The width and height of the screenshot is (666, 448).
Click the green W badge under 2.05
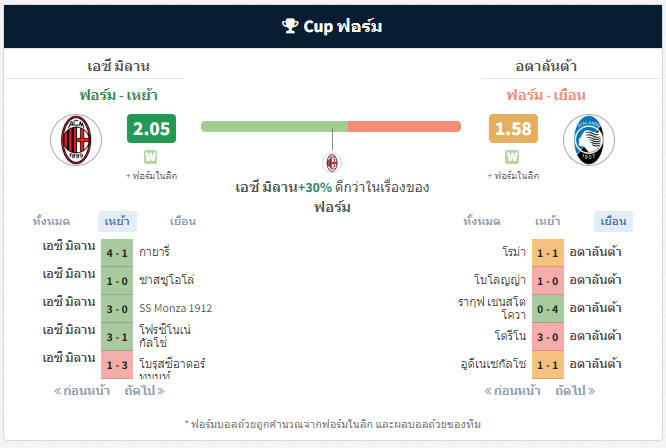tap(151, 157)
